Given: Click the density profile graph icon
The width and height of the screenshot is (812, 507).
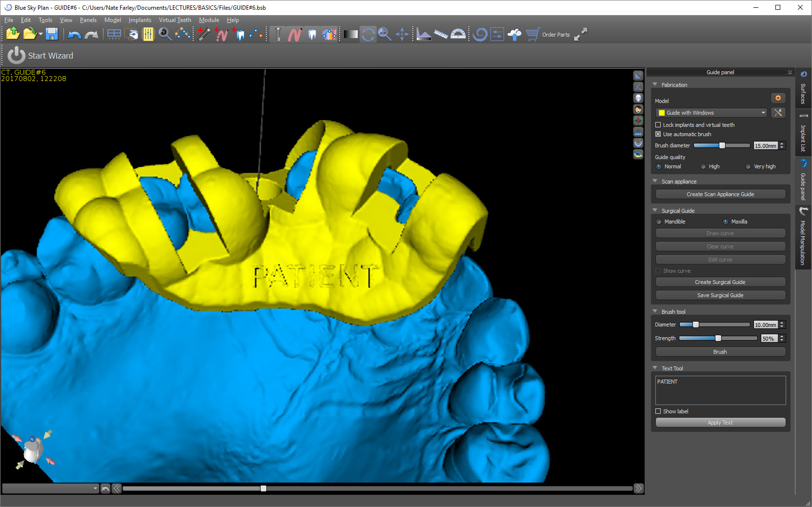Looking at the screenshot, I should (x=424, y=34).
